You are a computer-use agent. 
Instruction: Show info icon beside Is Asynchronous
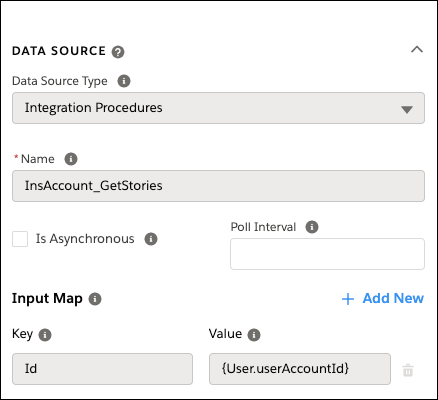click(x=151, y=239)
